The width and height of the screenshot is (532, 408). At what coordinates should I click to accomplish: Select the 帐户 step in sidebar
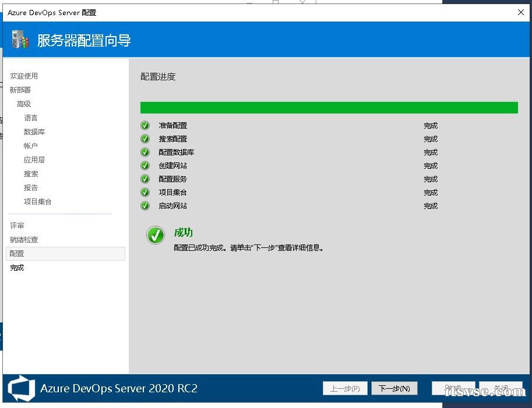tap(30, 146)
